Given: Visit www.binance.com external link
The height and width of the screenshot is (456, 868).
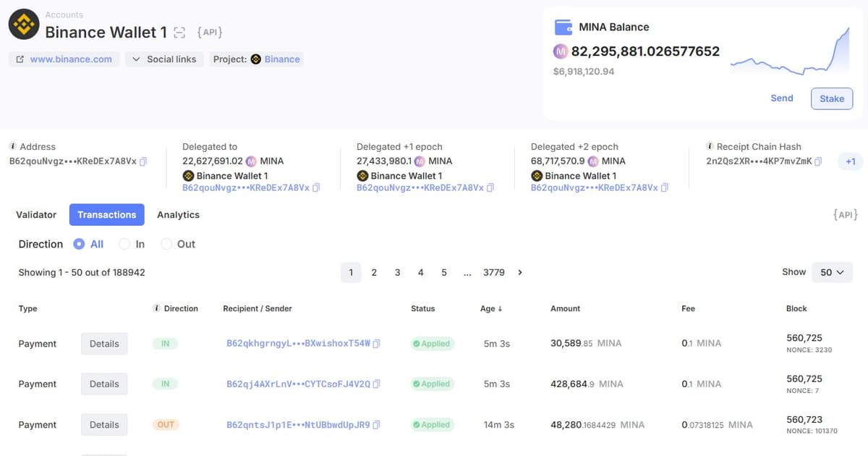Looking at the screenshot, I should (x=64, y=59).
